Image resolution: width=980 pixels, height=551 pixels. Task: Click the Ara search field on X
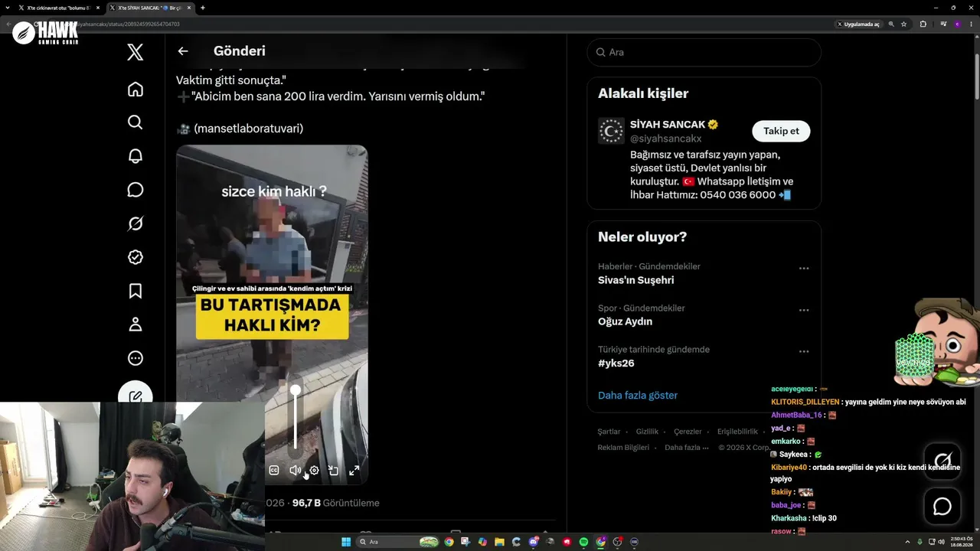pos(704,52)
